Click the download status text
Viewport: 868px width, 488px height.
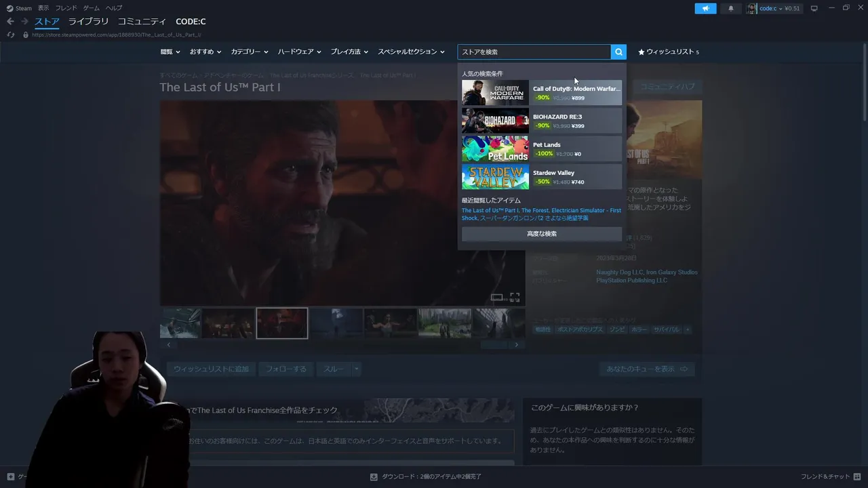point(432,476)
